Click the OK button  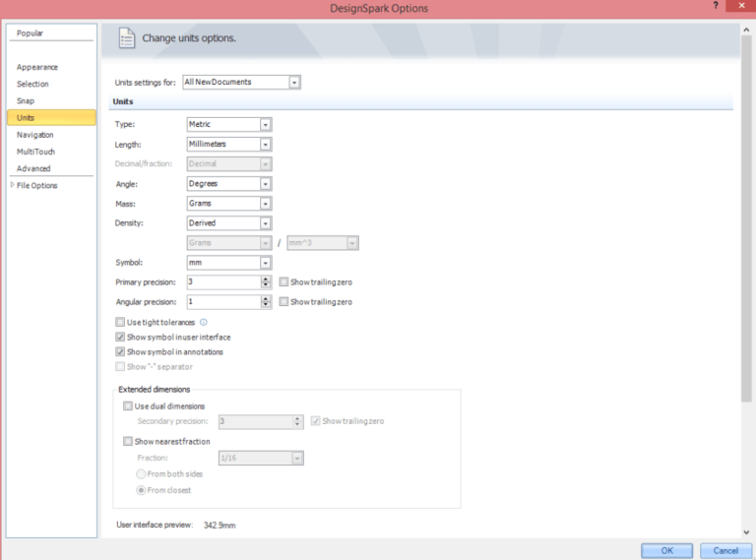pyautogui.click(x=666, y=550)
